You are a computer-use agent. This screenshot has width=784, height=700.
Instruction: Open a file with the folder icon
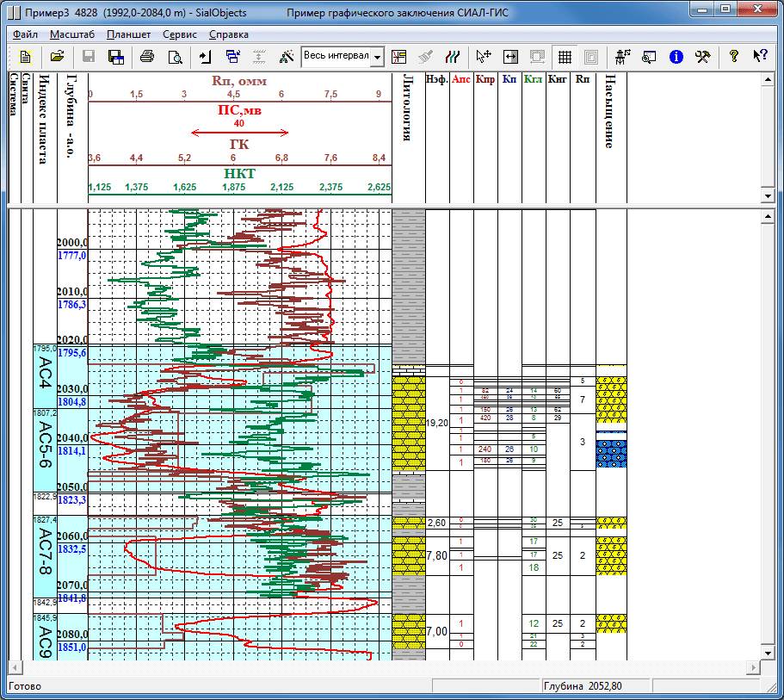(x=57, y=57)
